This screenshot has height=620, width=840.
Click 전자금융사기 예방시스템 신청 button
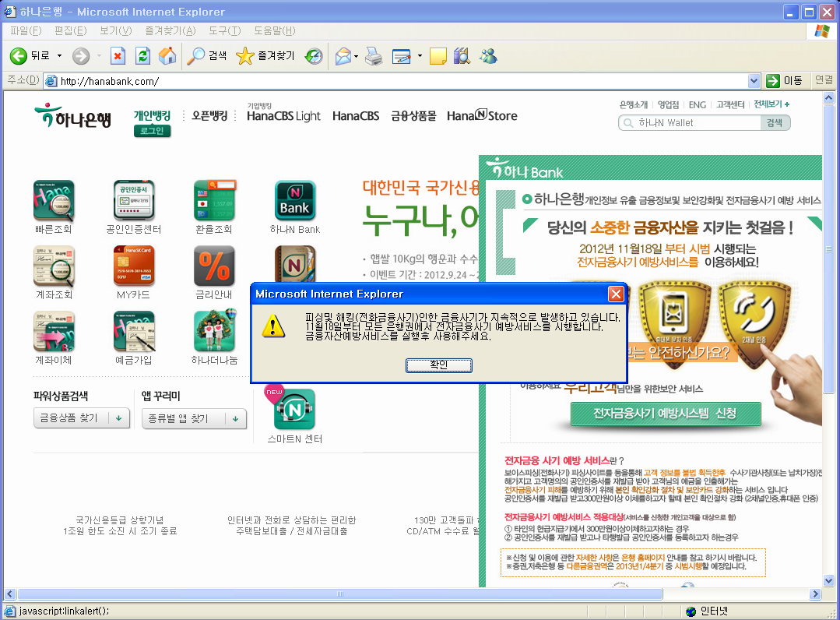(666, 413)
